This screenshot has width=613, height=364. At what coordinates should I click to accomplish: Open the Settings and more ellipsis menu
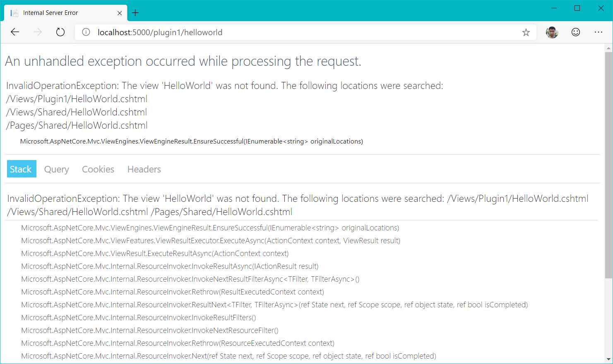[598, 32]
